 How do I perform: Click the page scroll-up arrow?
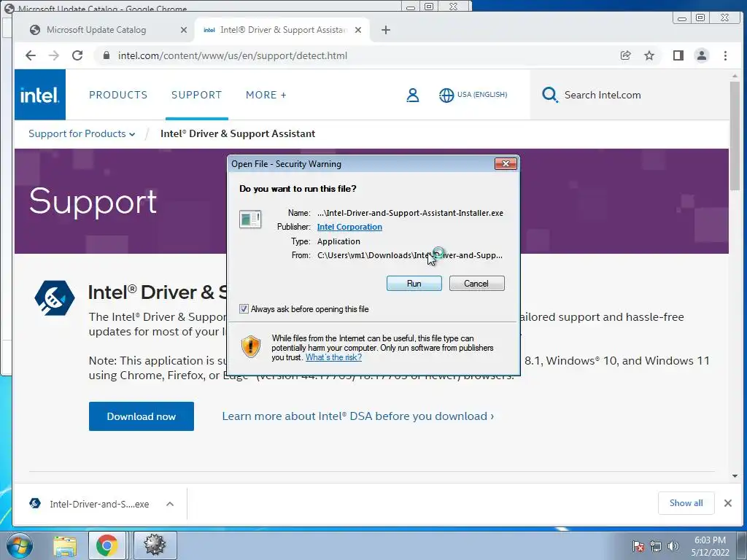(735, 76)
